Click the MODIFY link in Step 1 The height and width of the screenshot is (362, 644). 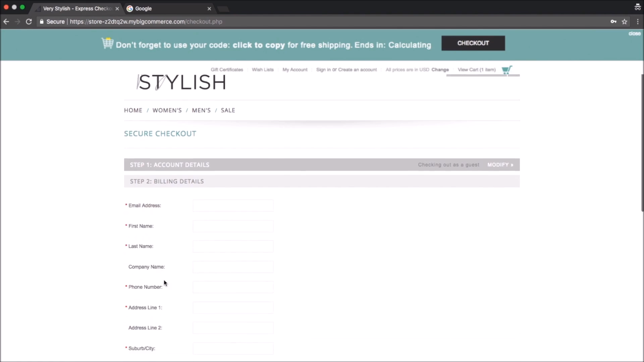(500, 165)
